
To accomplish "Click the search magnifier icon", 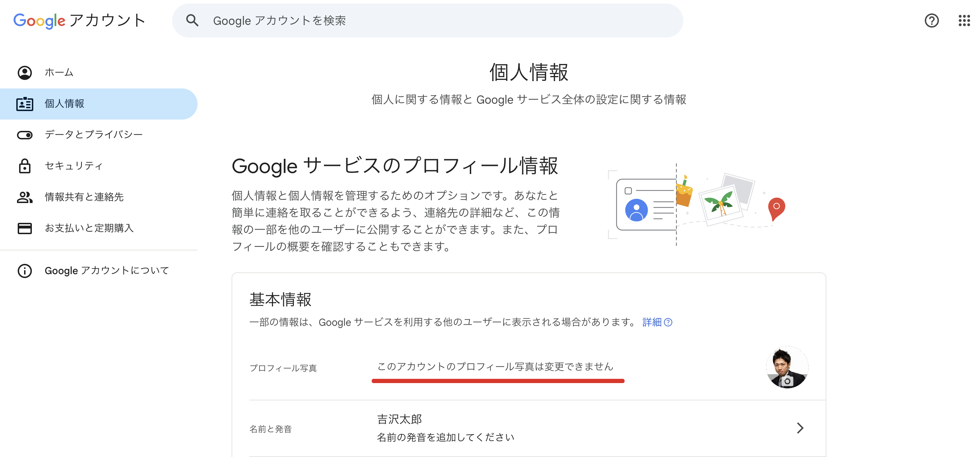I will pos(192,21).
